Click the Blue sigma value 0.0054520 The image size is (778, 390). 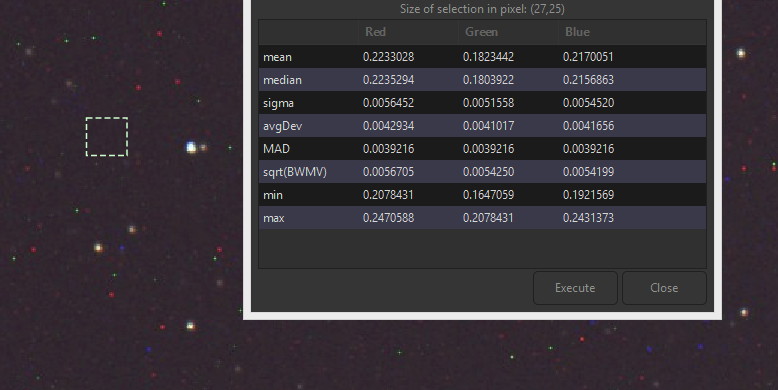pos(588,103)
